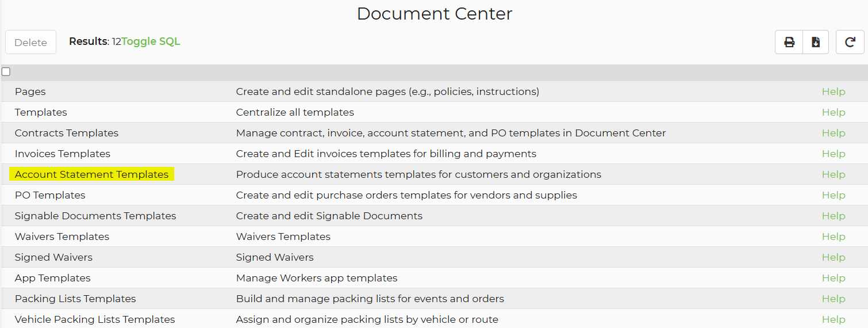Toggle the select-all checkbox in header
The width and height of the screenshot is (868, 328).
click(6, 72)
